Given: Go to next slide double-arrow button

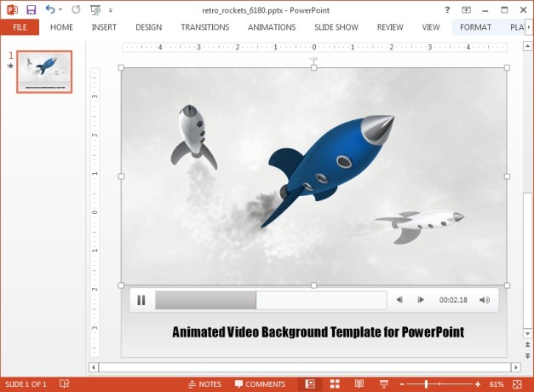Looking at the screenshot, I should pyautogui.click(x=527, y=355).
